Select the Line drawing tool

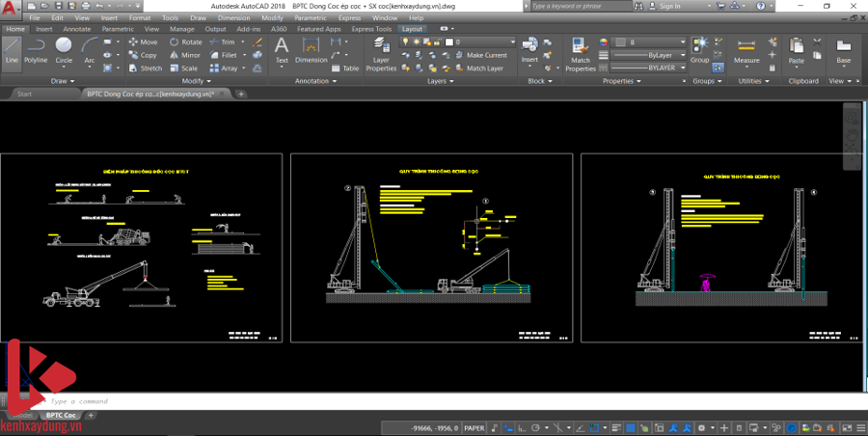point(12,50)
